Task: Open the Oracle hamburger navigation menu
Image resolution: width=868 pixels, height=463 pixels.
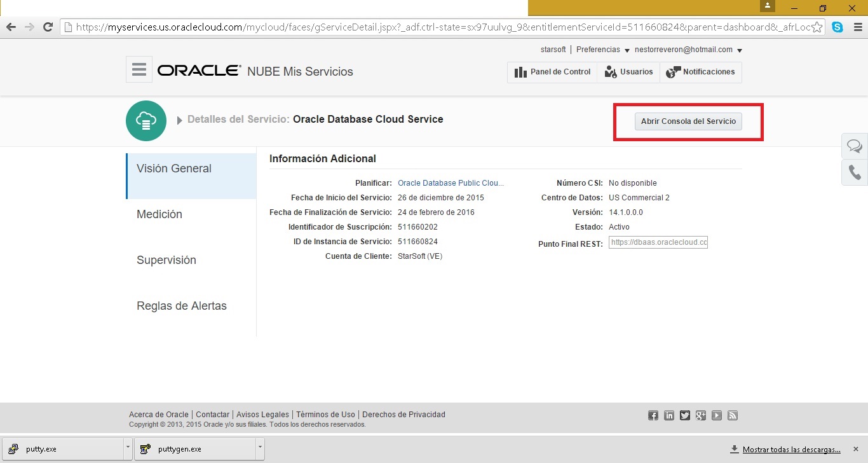Action: click(139, 70)
